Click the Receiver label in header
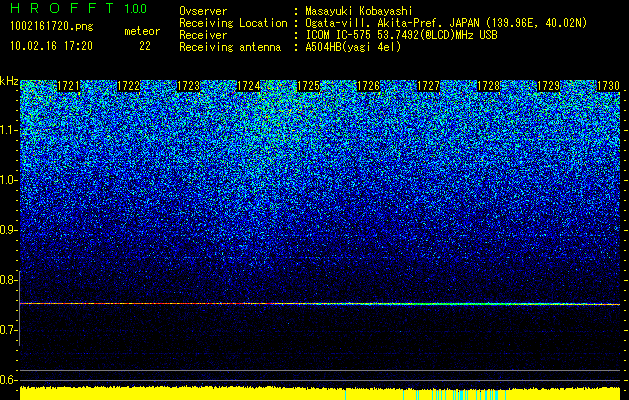 203,35
